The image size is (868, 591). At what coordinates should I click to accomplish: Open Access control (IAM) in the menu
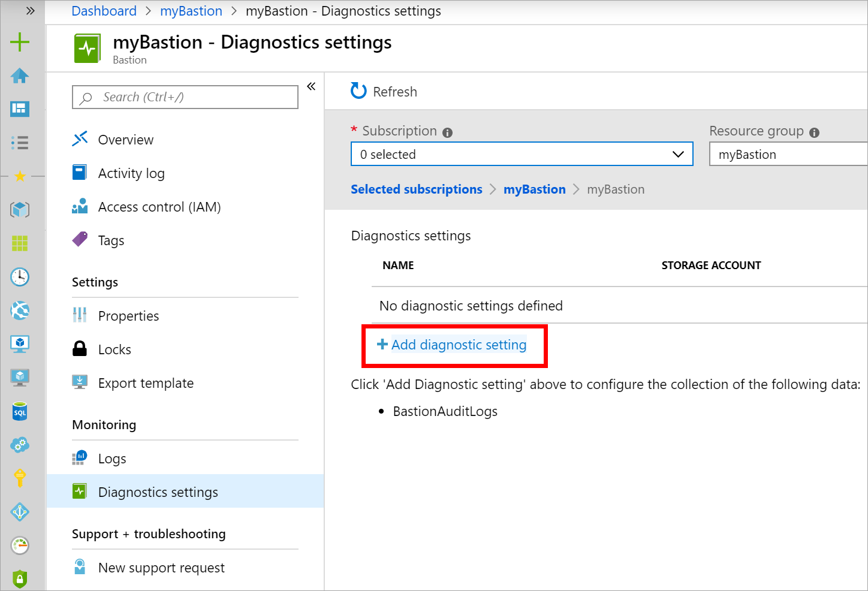tap(185, 207)
